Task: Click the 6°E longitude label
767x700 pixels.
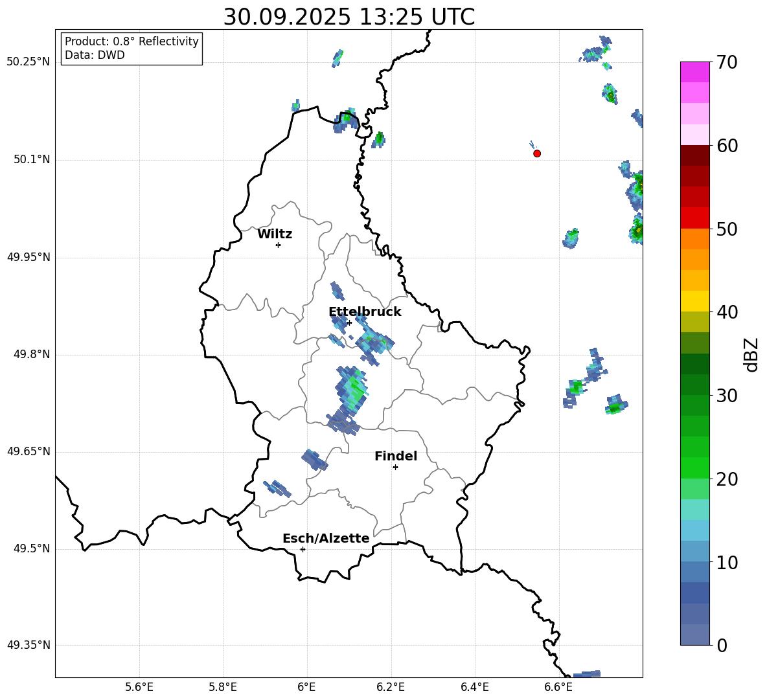Action: click(x=306, y=687)
